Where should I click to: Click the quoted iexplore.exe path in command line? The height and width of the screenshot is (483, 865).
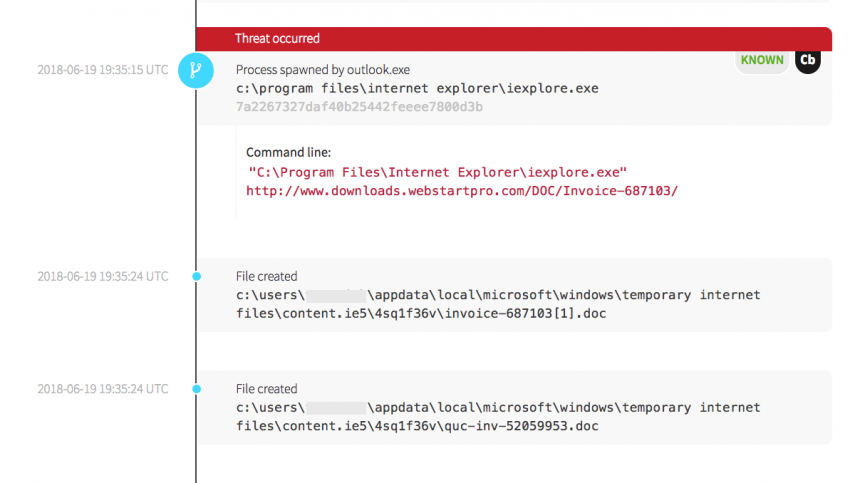(x=437, y=172)
